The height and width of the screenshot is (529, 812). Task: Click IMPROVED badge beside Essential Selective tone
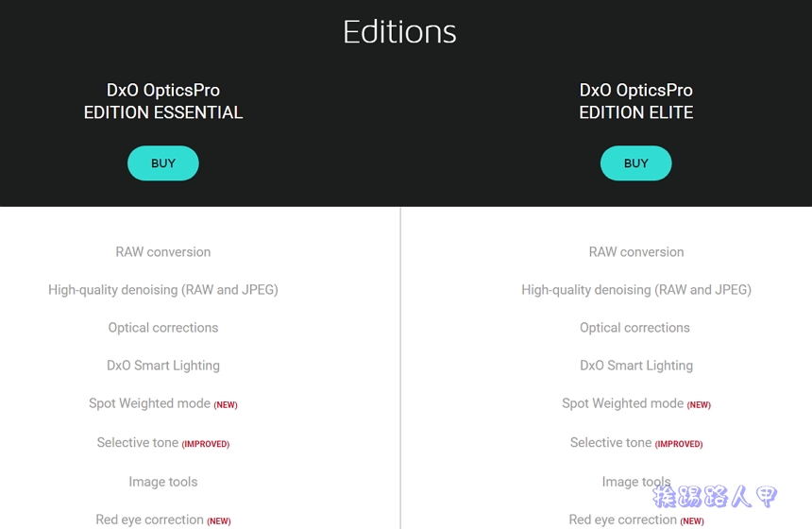(206, 444)
